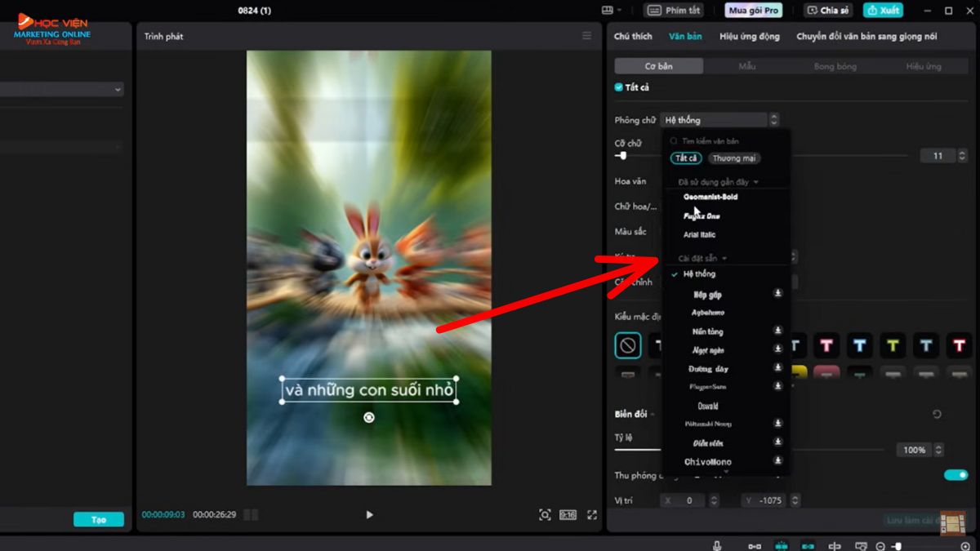
Task: Download the Diễn viên font
Action: pyautogui.click(x=778, y=442)
